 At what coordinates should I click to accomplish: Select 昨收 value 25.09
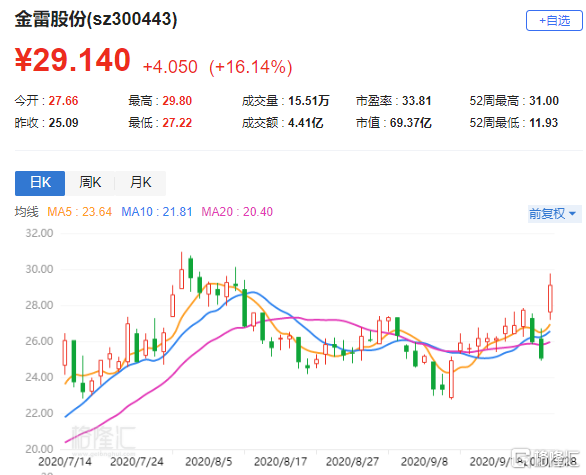pos(64,123)
